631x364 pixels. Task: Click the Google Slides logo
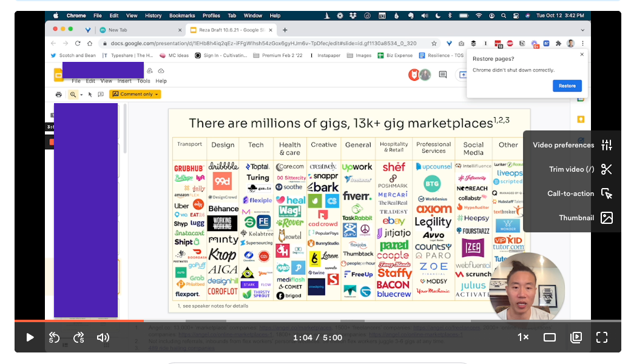point(58,75)
